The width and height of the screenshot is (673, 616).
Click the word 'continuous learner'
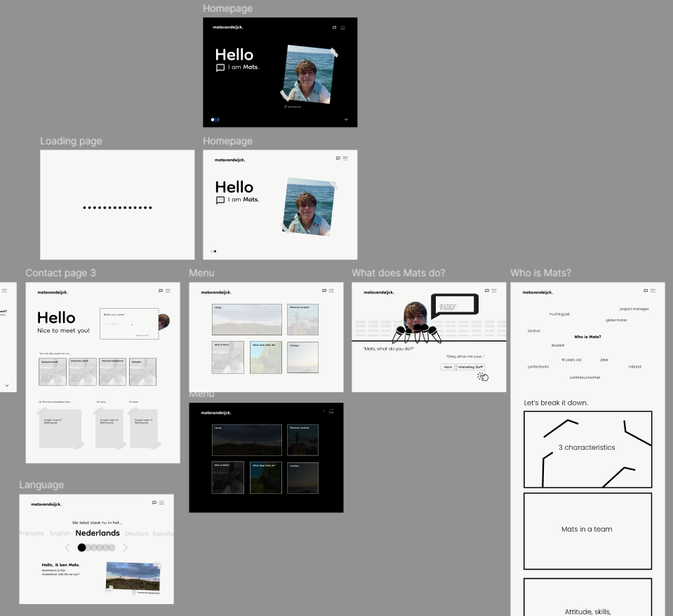point(585,377)
